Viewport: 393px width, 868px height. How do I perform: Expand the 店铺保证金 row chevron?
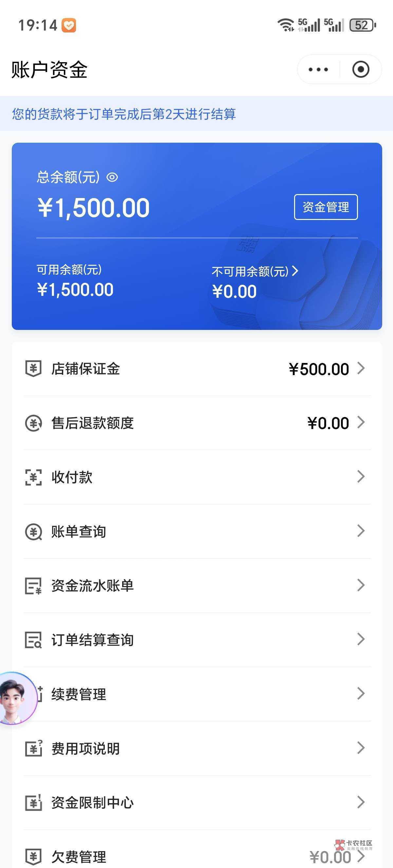[x=361, y=368]
